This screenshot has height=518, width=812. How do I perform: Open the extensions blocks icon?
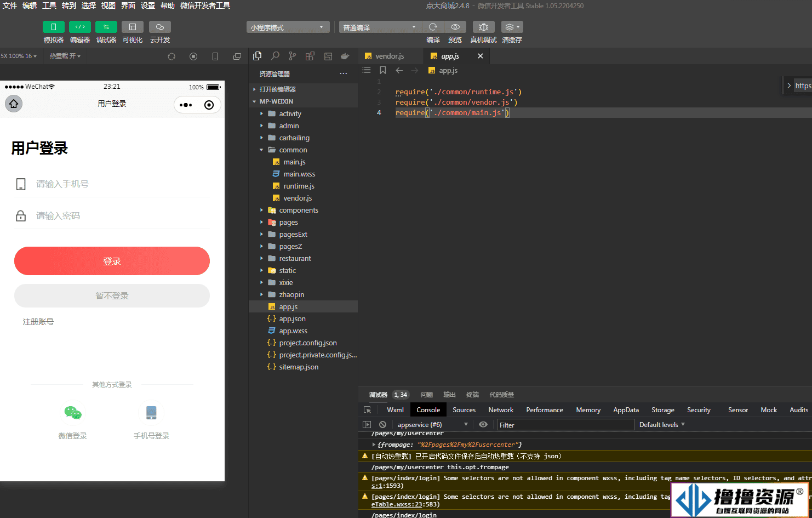point(310,56)
